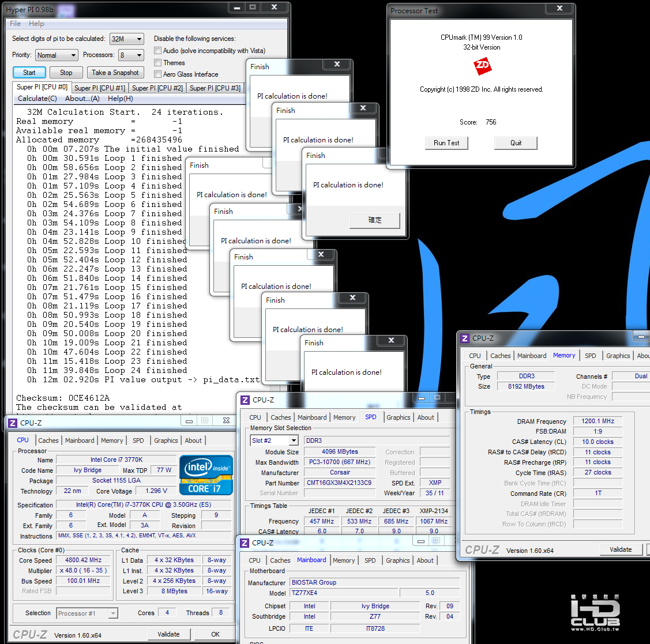650x644 pixels.
Task: Open the Priority Normal dropdown
Action: pyautogui.click(x=57, y=55)
